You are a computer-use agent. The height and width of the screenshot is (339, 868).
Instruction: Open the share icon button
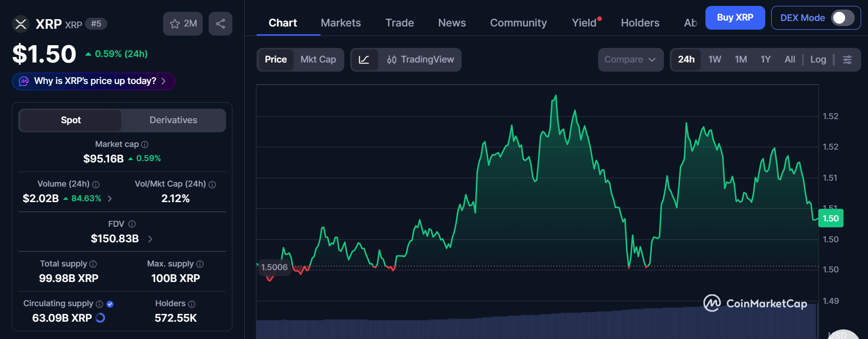pos(221,24)
